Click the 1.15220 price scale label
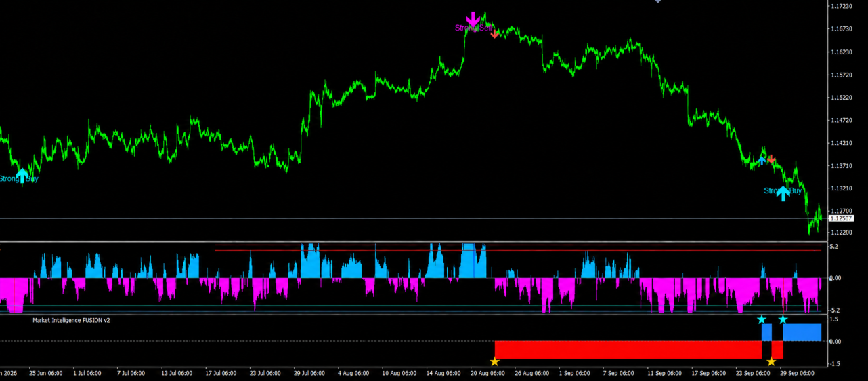Screen dimensions: 868x381 point(842,98)
